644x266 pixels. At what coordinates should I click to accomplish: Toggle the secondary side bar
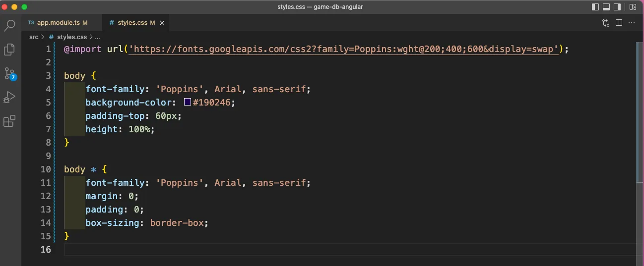coord(617,7)
